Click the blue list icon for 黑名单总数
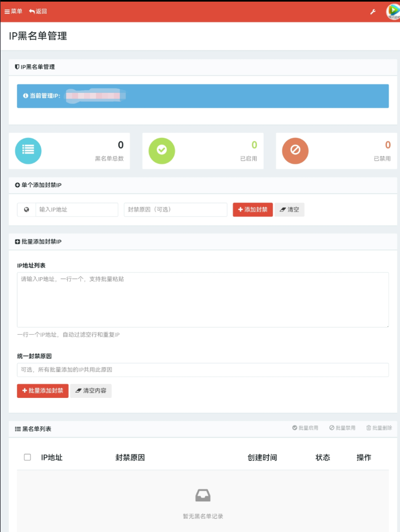Screen dimensions: 400x532 [x=28, y=150]
